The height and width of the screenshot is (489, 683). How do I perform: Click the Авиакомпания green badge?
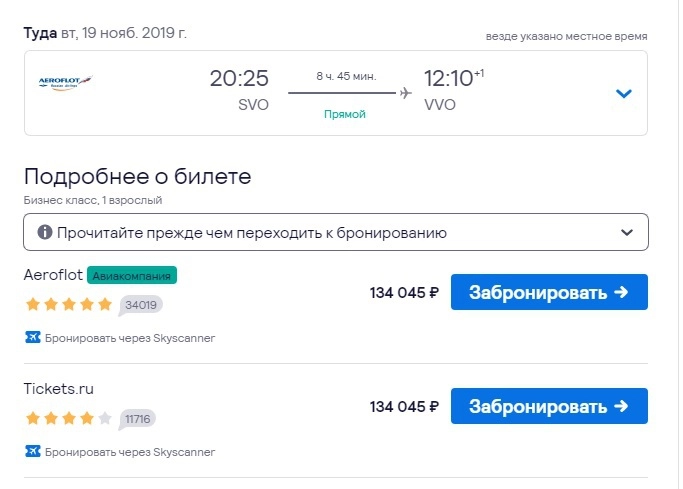[x=132, y=275]
